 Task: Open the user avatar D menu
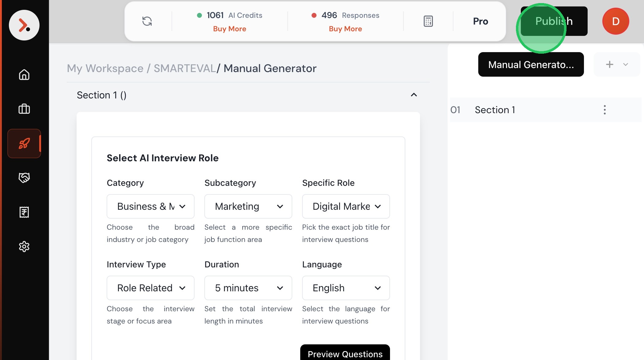coord(616,21)
